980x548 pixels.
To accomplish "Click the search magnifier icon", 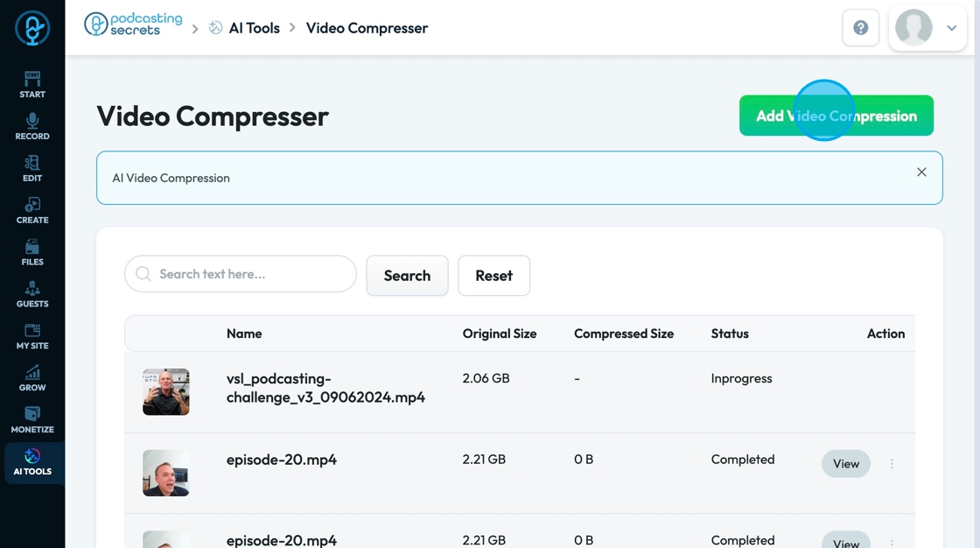I will click(143, 274).
